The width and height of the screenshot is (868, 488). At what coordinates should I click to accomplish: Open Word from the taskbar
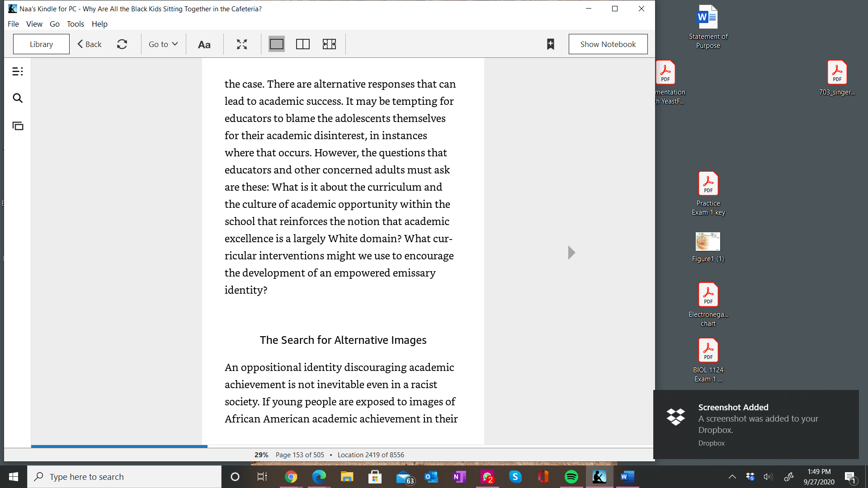(627, 477)
